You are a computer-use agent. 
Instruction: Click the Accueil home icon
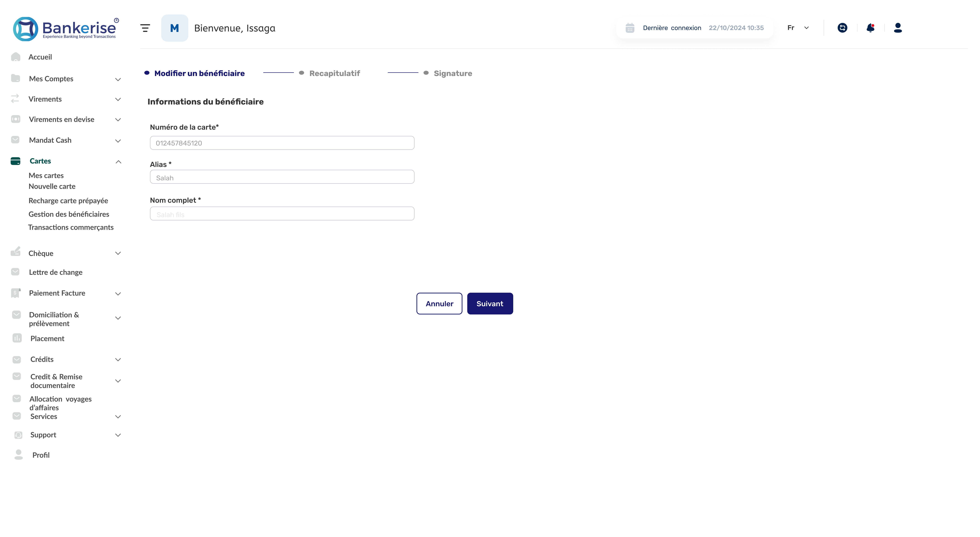tap(16, 57)
